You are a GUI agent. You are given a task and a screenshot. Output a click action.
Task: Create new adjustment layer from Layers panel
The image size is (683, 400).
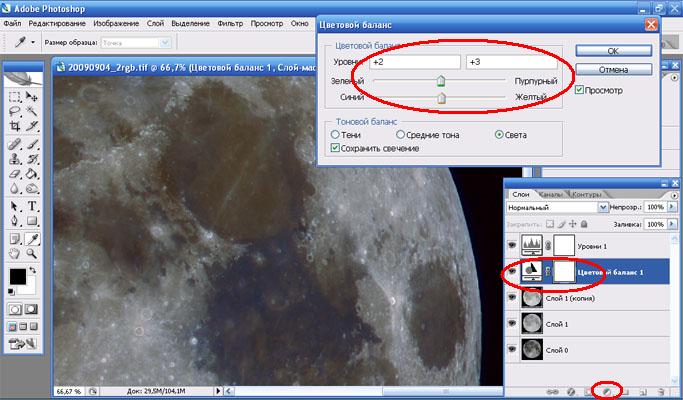607,392
